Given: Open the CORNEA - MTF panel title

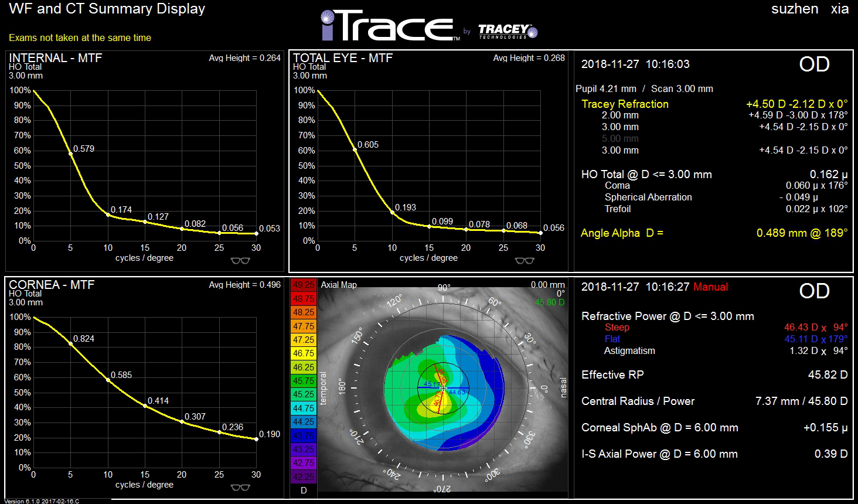Looking at the screenshot, I should coord(52,285).
